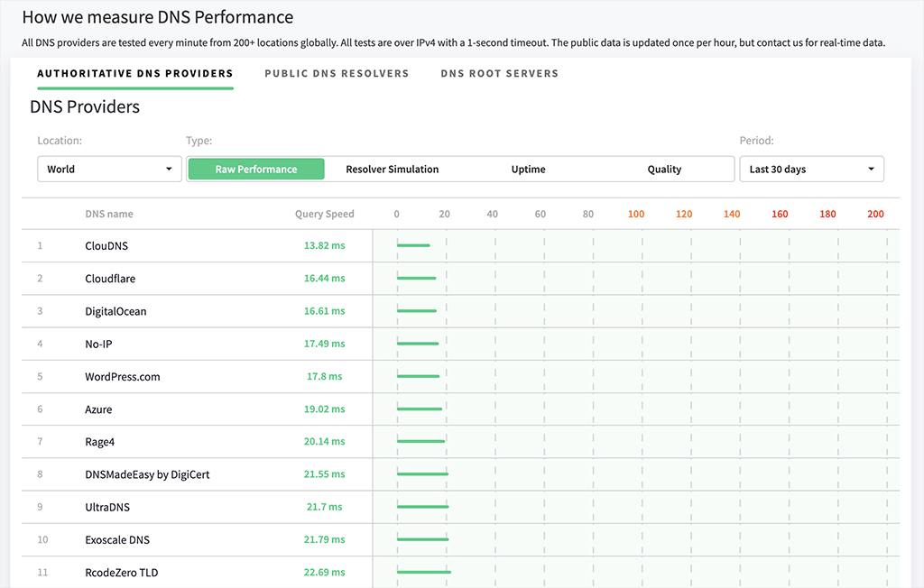924x588 pixels.
Task: Open the DigitalOcean provider row
Action: [x=461, y=311]
